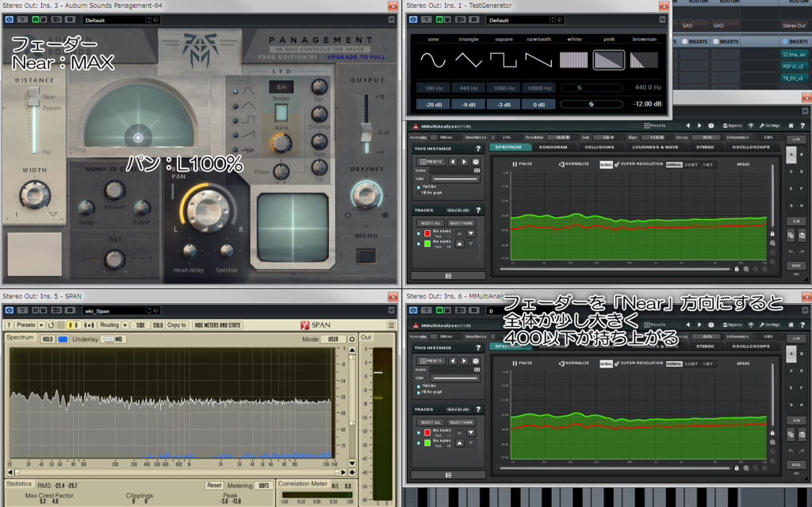Select the sawtooth waveform in TestGenerator
Viewport: 812px width, 507px height.
538,60
